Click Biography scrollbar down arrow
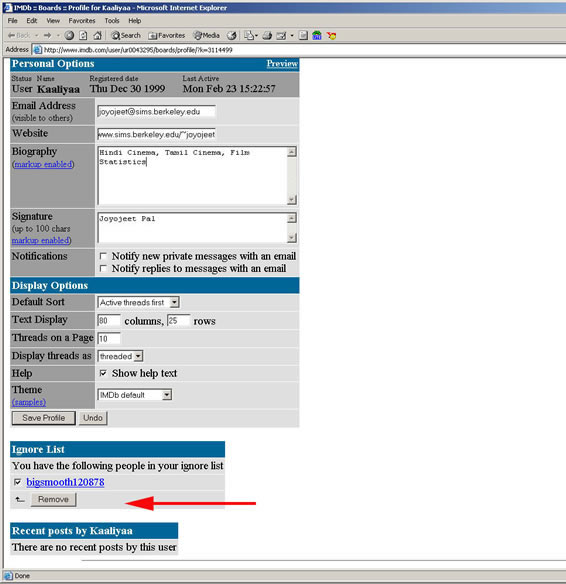Image resolution: width=566 pixels, height=584 pixels. coord(292,199)
